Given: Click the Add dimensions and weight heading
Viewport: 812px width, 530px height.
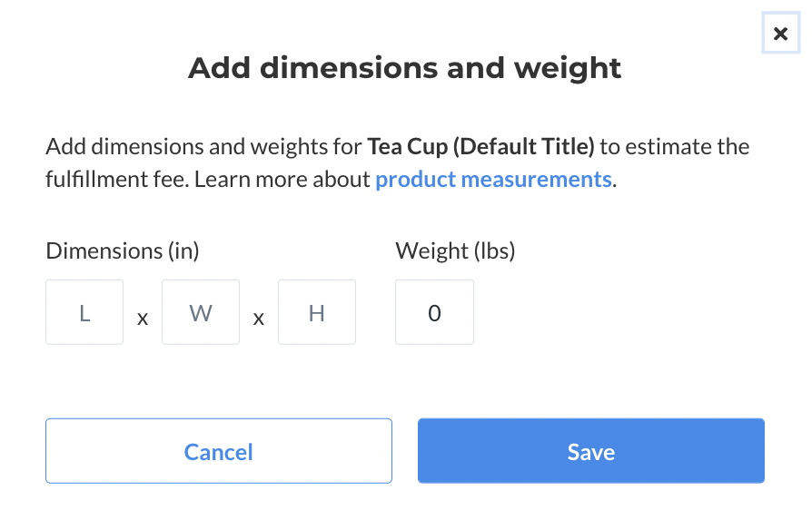Looking at the screenshot, I should coord(404,68).
